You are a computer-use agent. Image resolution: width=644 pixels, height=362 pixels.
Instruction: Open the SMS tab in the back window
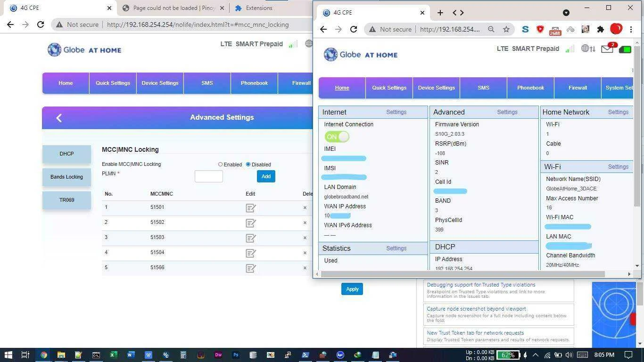point(207,83)
